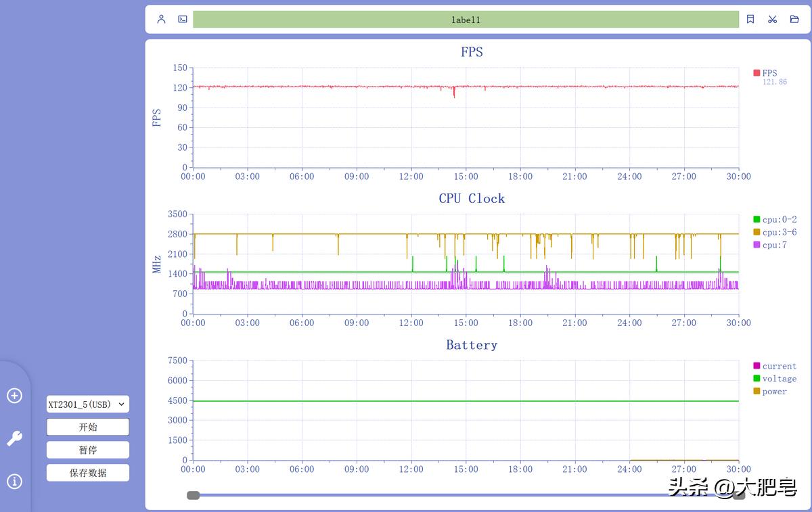
Task: Hide the cpu:7 series via legend
Action: coord(770,245)
